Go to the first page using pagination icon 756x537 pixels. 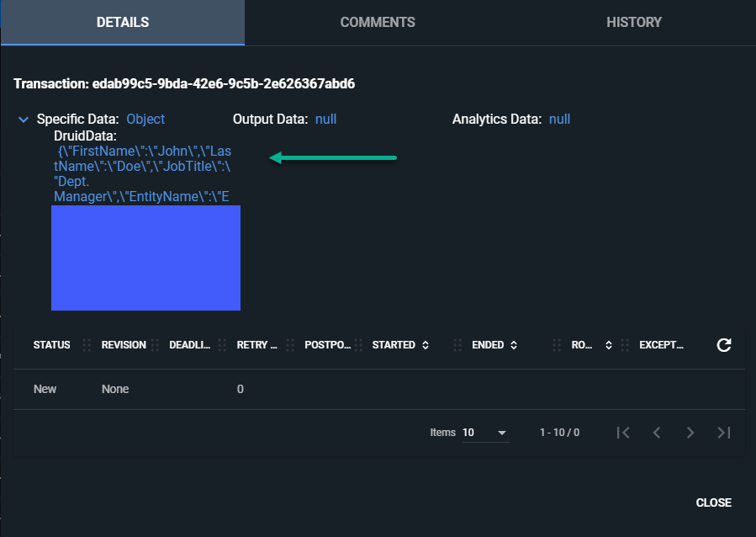pos(623,432)
